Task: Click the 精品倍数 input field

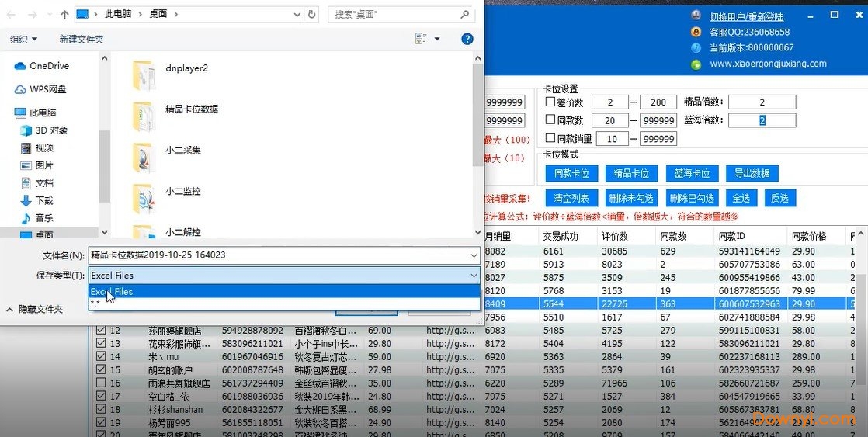Action: (x=762, y=102)
